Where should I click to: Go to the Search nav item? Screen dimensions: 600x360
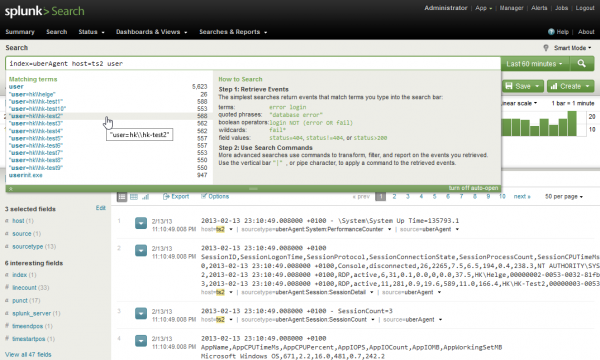(x=57, y=32)
